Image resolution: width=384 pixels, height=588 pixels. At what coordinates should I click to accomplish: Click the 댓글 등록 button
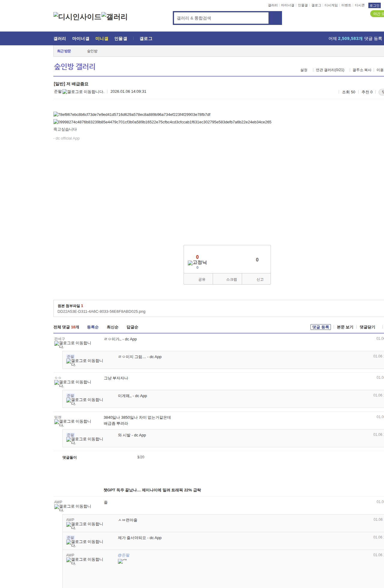[x=321, y=327]
